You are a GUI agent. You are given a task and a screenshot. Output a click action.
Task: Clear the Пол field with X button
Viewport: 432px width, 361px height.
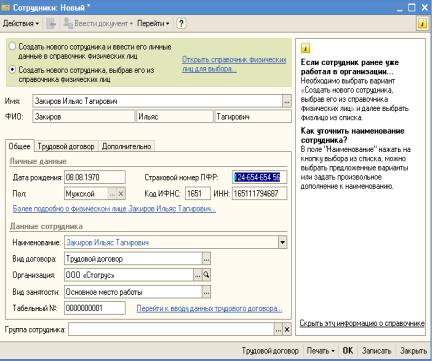click(121, 194)
